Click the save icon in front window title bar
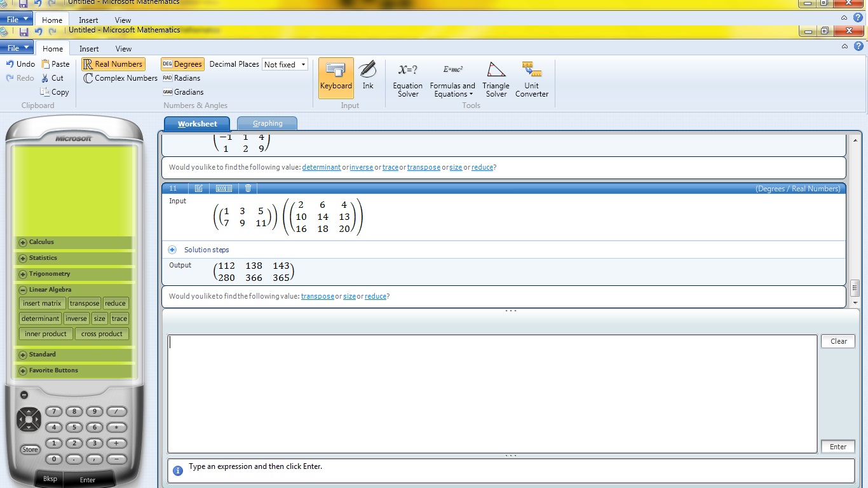 pos(24,31)
